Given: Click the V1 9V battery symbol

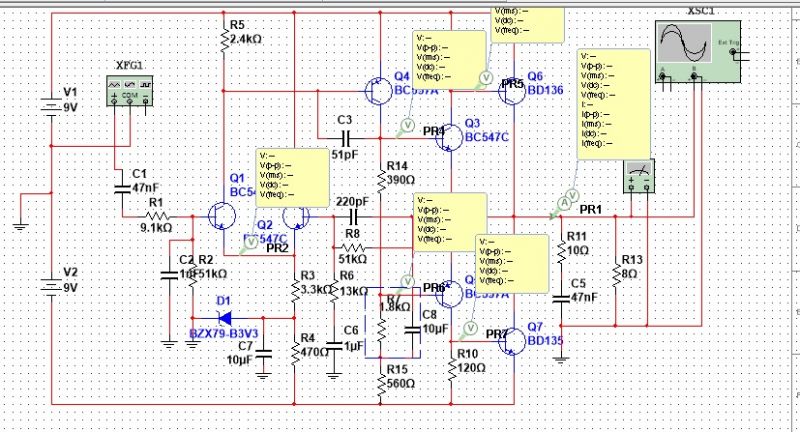Looking at the screenshot, I should point(46,105).
